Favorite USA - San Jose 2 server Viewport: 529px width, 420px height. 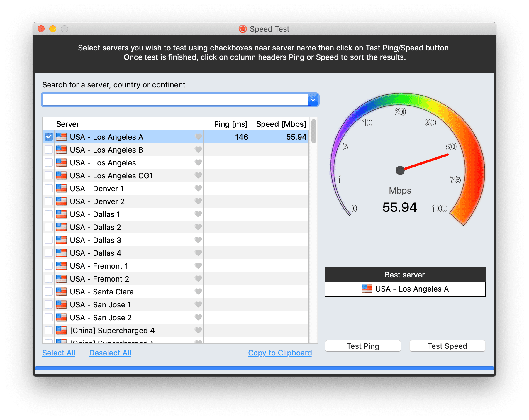click(198, 317)
